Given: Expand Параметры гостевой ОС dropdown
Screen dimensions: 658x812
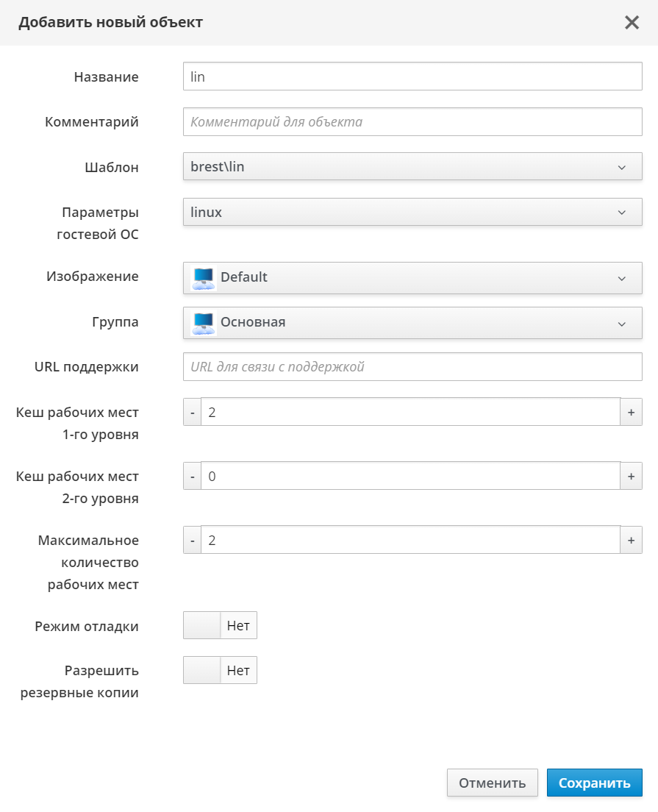Looking at the screenshot, I should click(412, 213).
